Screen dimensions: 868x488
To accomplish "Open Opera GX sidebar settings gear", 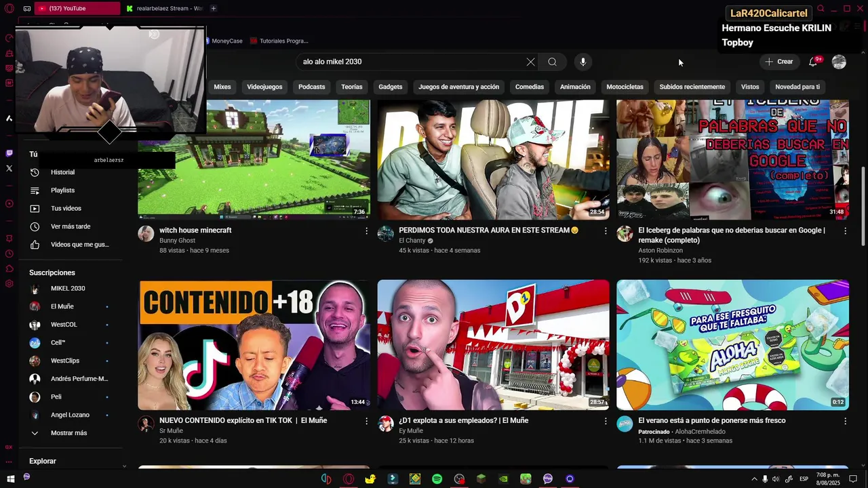I will coord(9,283).
